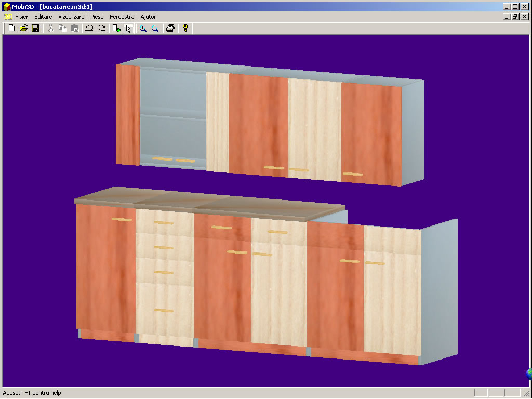This screenshot has height=399, width=532.
Task: Open a file with the folder icon
Action: tap(23, 28)
